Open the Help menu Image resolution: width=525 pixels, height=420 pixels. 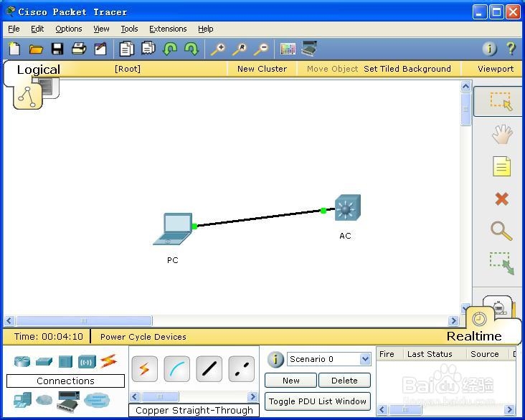(206, 29)
